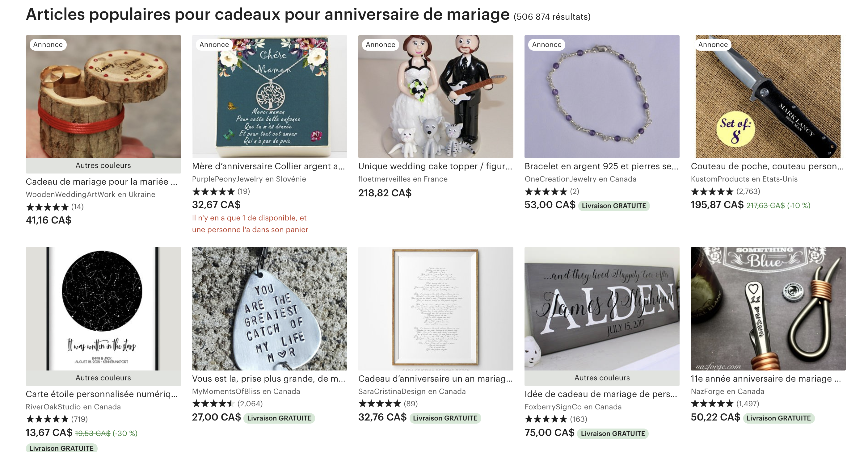Viewport: 868px width, 452px height.
Task: Open the ALDEN wooden sign image
Action: tap(602, 308)
